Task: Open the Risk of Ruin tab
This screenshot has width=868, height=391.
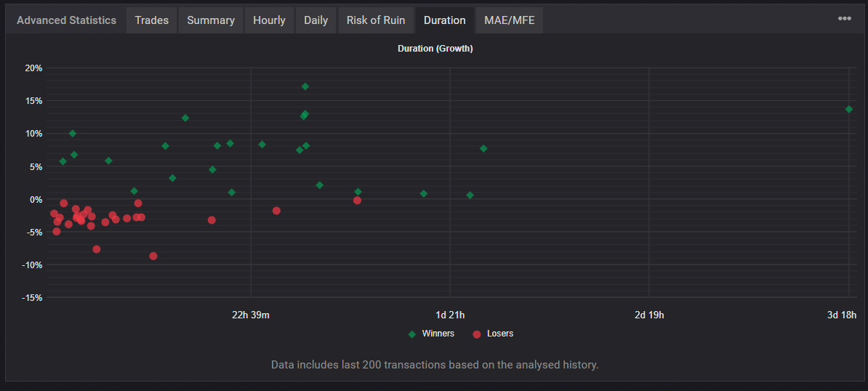Action: 376,20
